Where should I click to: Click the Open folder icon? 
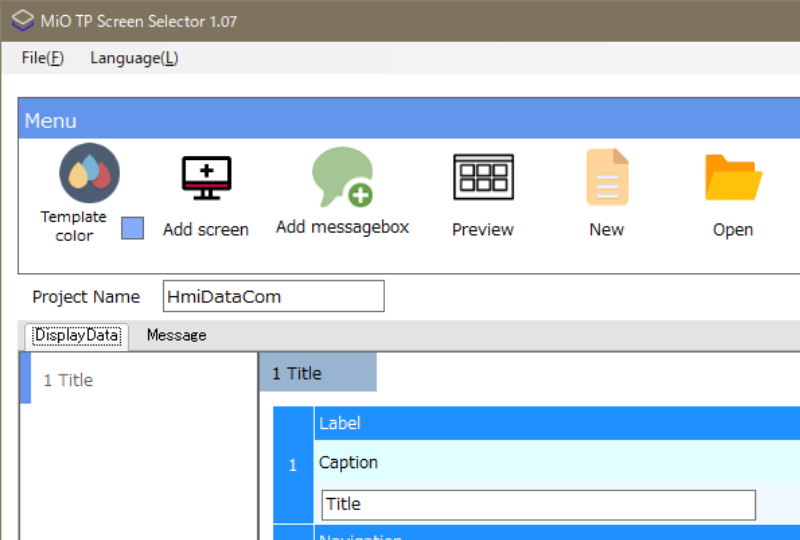pos(733,177)
